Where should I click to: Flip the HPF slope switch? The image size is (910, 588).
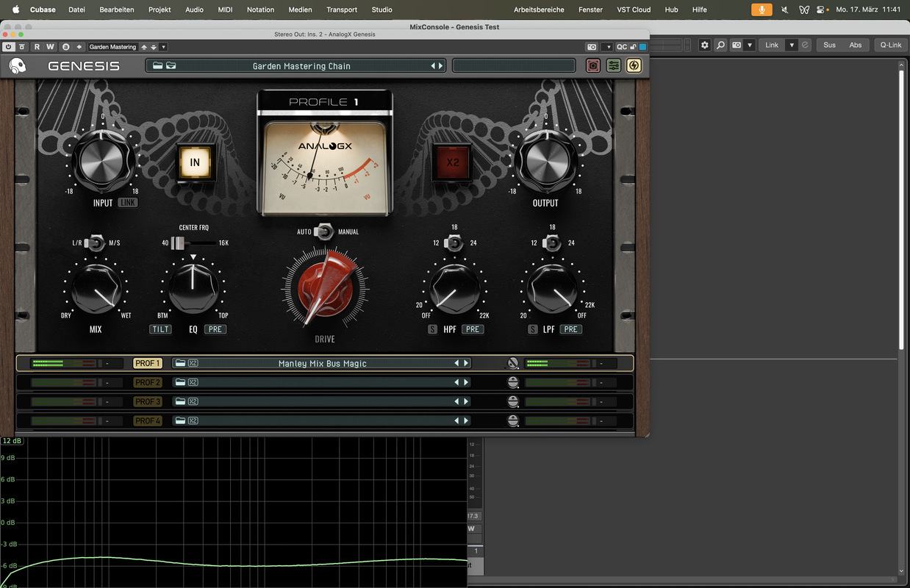[x=454, y=243]
